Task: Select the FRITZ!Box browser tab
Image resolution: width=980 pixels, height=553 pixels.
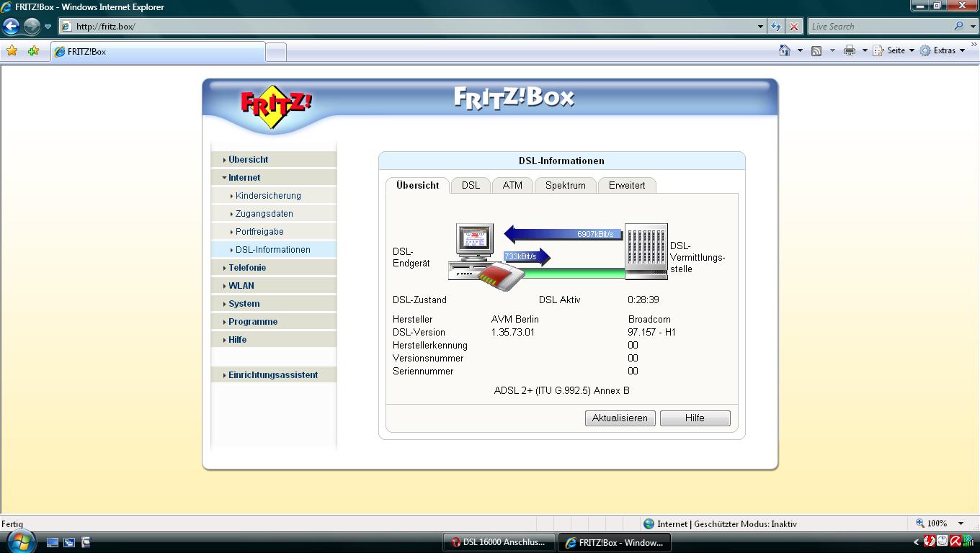Action: click(x=158, y=52)
